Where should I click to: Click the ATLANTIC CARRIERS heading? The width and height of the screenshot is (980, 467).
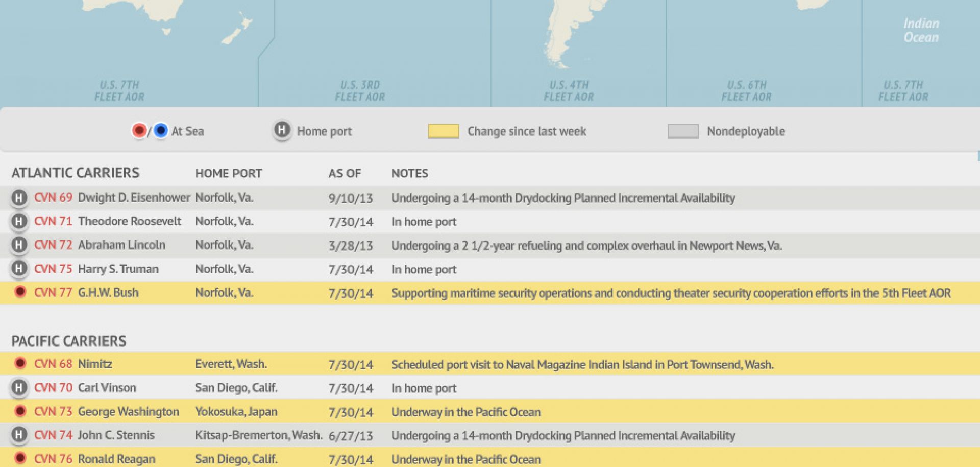pyautogui.click(x=76, y=173)
